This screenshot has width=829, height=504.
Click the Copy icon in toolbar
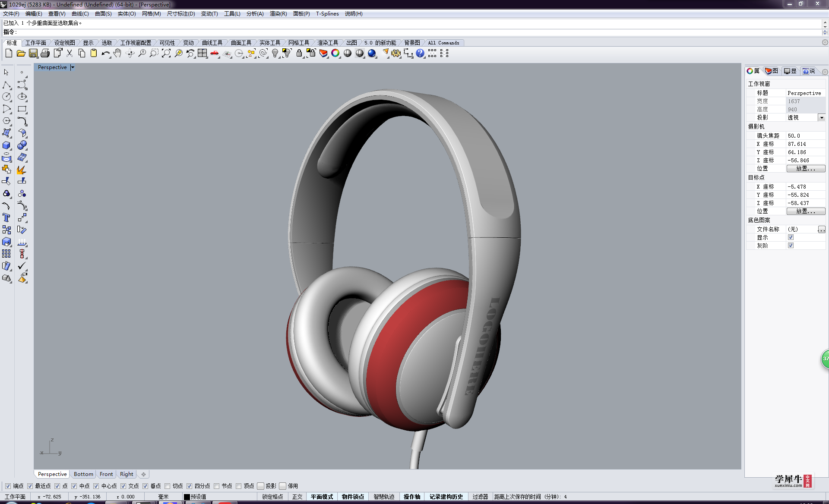[x=81, y=53]
